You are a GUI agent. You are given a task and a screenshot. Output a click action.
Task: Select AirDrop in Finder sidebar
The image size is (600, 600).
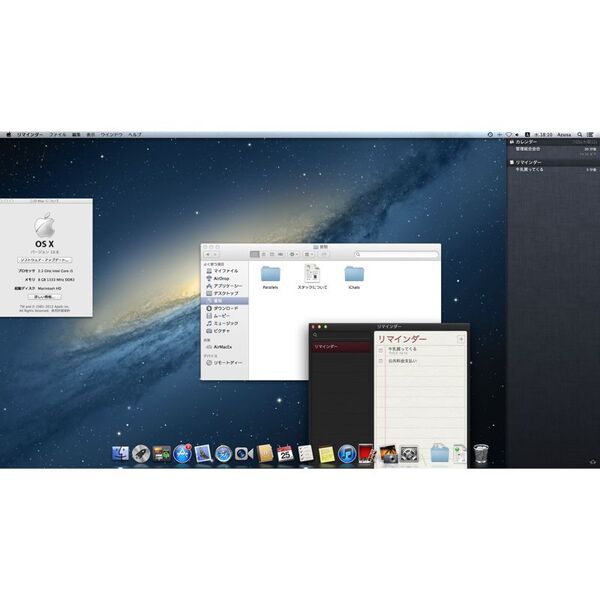pos(225,279)
